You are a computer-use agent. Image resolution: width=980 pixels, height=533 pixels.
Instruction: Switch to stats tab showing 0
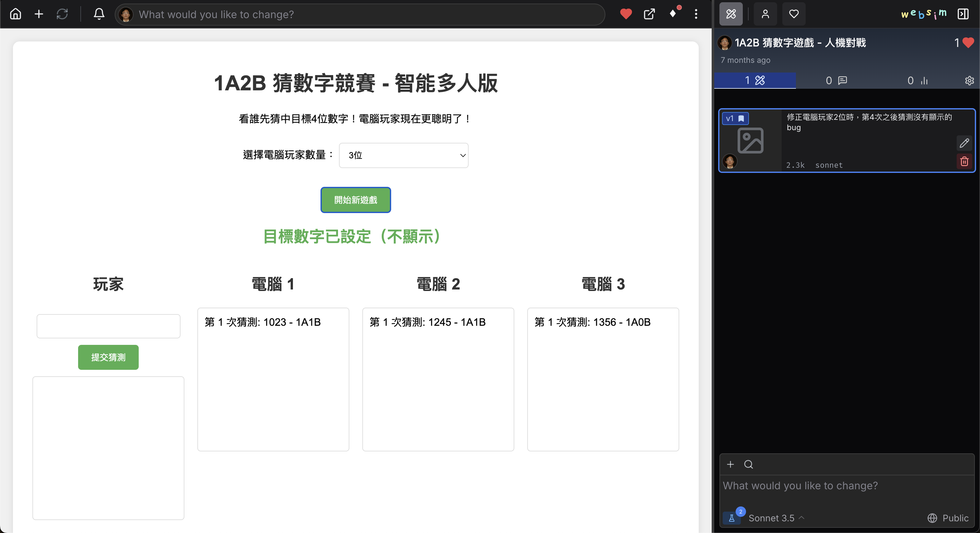pos(917,81)
